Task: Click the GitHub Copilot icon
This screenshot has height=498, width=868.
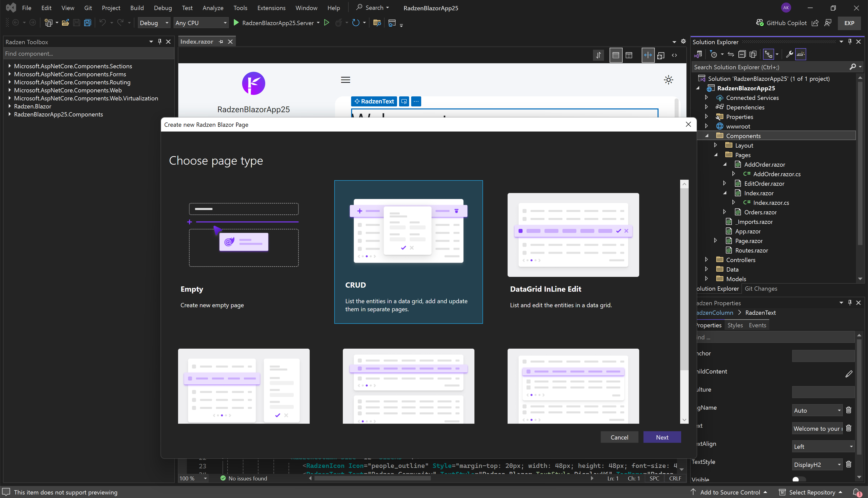Action: click(x=760, y=23)
